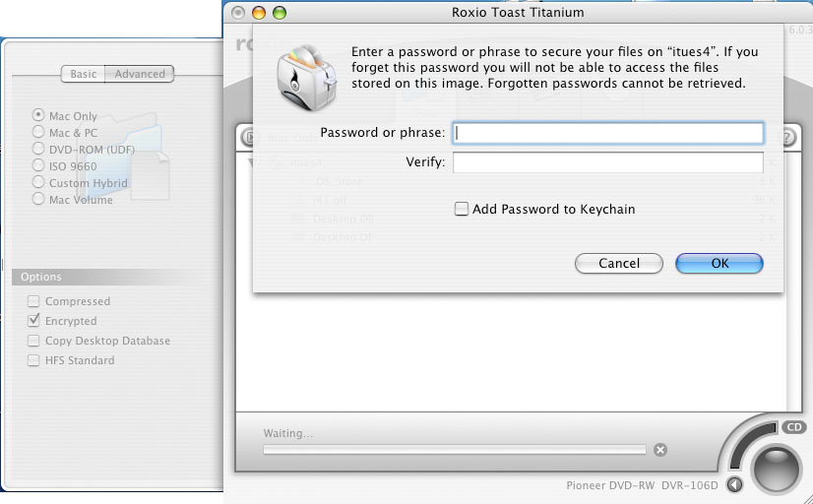
Task: Select the Mac & PC format
Action: pyautogui.click(x=37, y=132)
